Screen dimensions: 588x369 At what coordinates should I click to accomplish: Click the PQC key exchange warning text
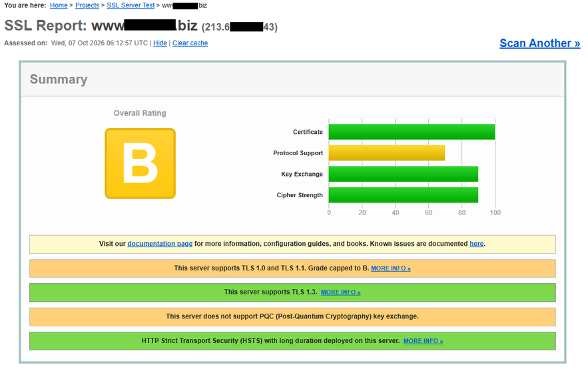point(292,316)
